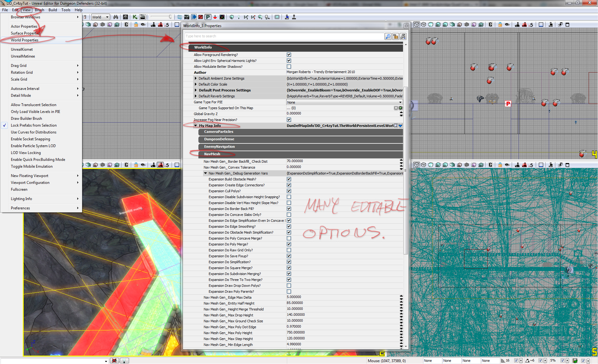
Task: Open UnrealKismet via the green K toolbar icon
Action: point(135,17)
